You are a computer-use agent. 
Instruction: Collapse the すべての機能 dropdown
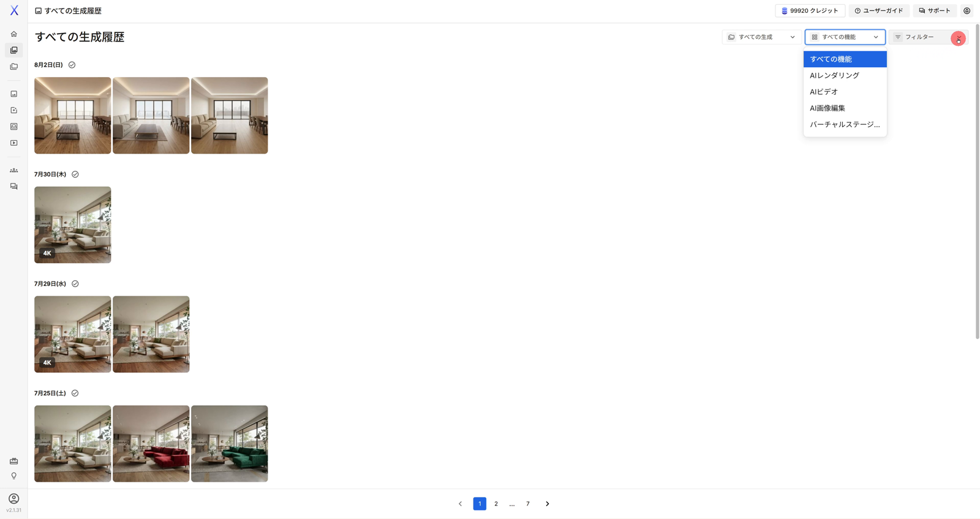[845, 37]
